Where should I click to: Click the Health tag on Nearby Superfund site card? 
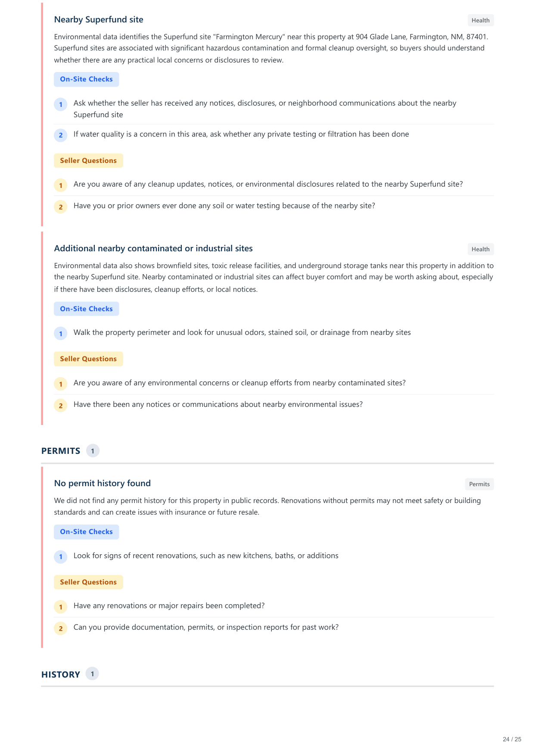point(480,20)
